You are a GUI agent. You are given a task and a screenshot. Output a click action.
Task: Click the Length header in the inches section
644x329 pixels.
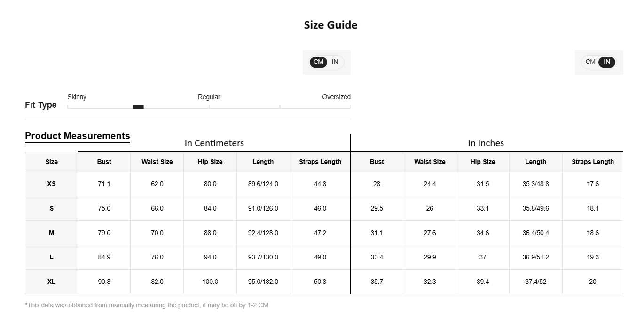pyautogui.click(x=536, y=162)
